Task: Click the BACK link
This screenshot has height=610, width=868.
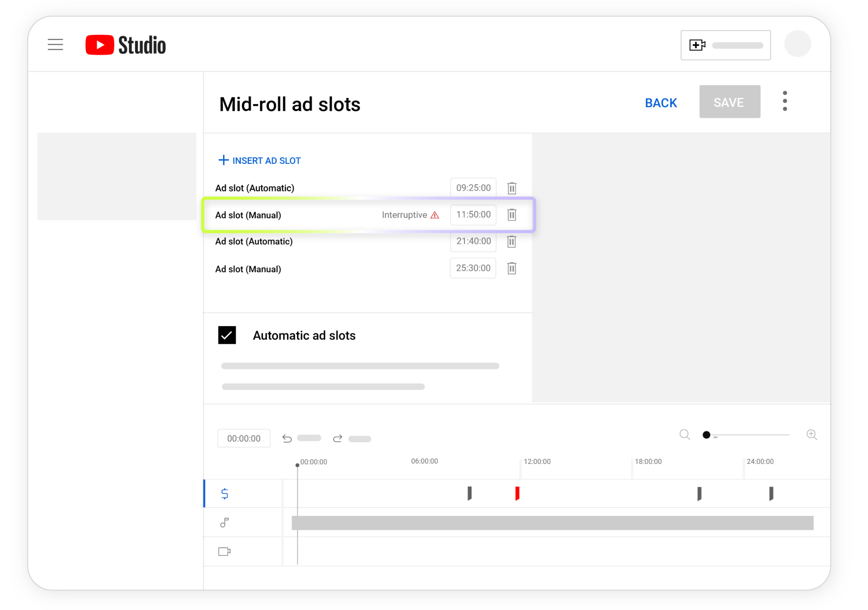Action: point(661,103)
